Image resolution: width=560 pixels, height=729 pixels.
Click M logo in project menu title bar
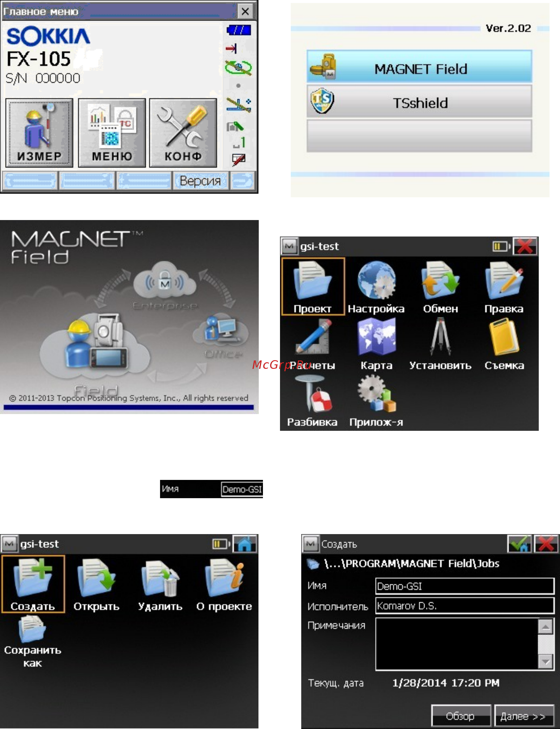9,544
